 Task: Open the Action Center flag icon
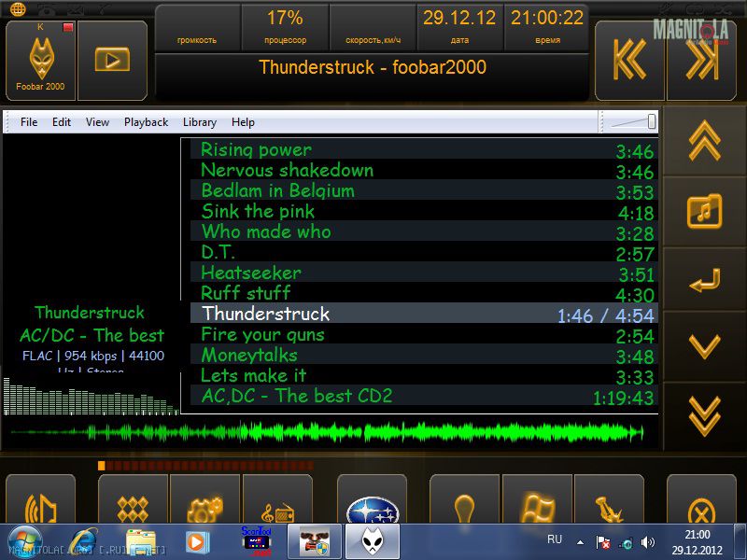(603, 542)
